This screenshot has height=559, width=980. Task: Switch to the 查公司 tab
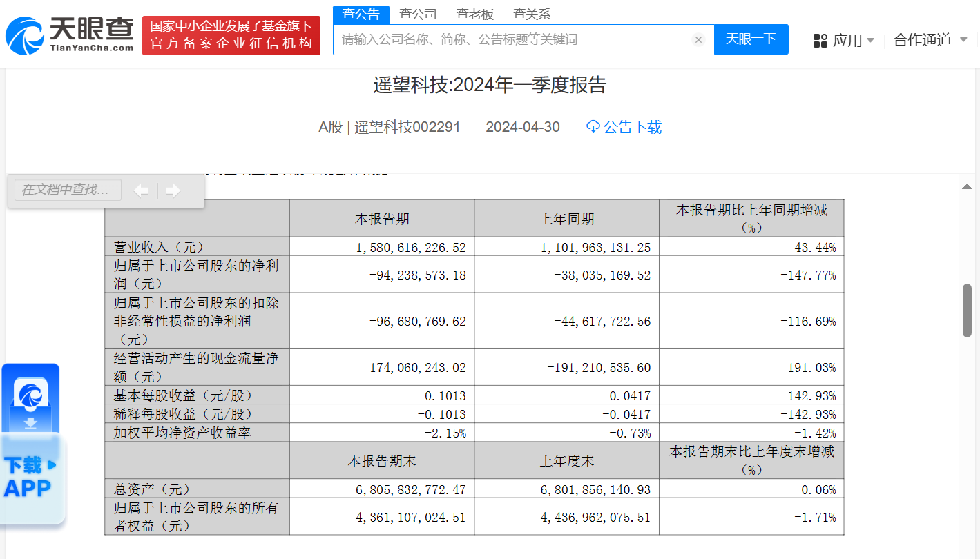coord(417,13)
